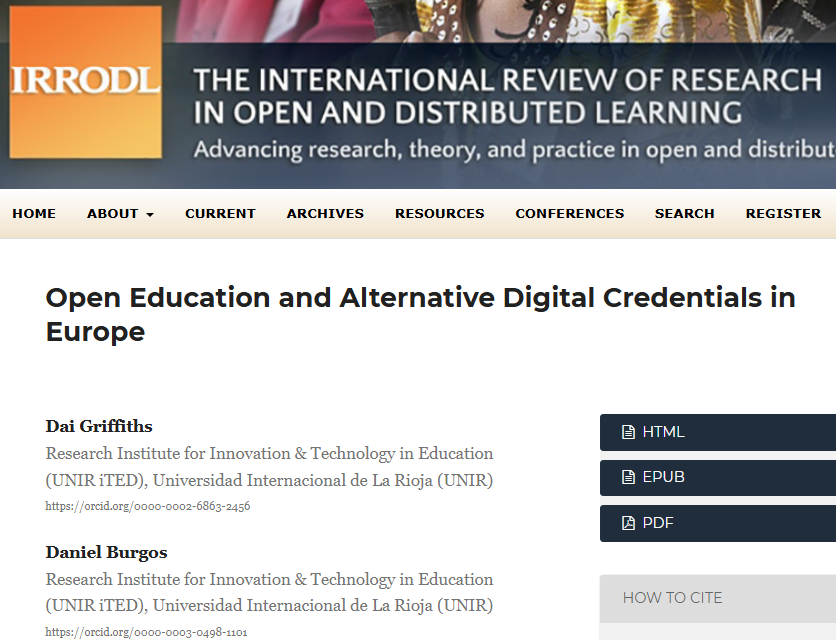Click the HTML document icon
Screen dimensions: 836x640
click(628, 433)
